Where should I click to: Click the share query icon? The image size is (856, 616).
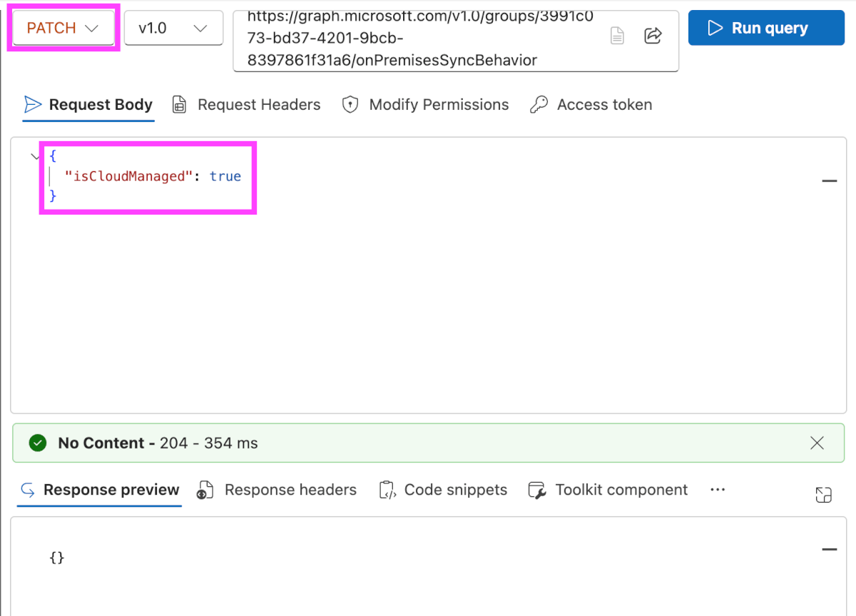(653, 36)
